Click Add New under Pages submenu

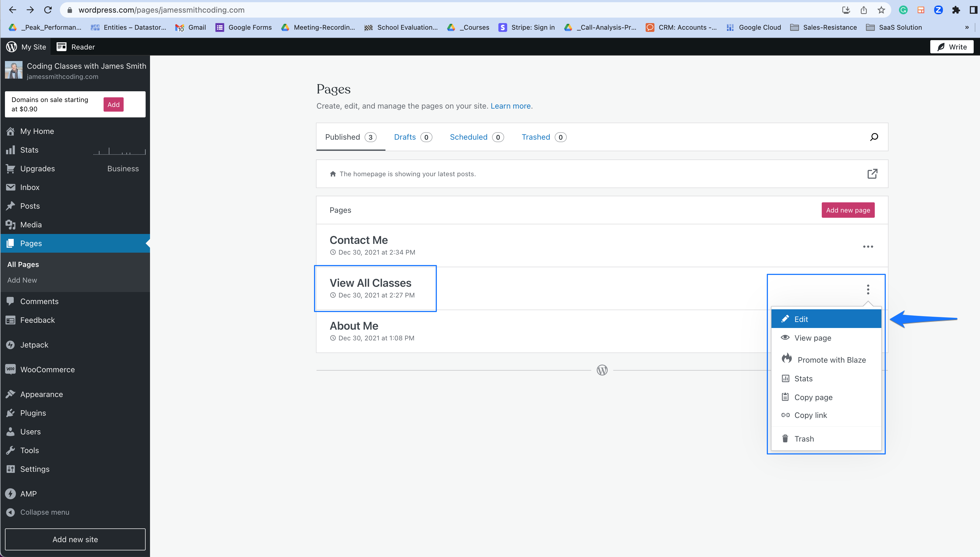coord(22,280)
